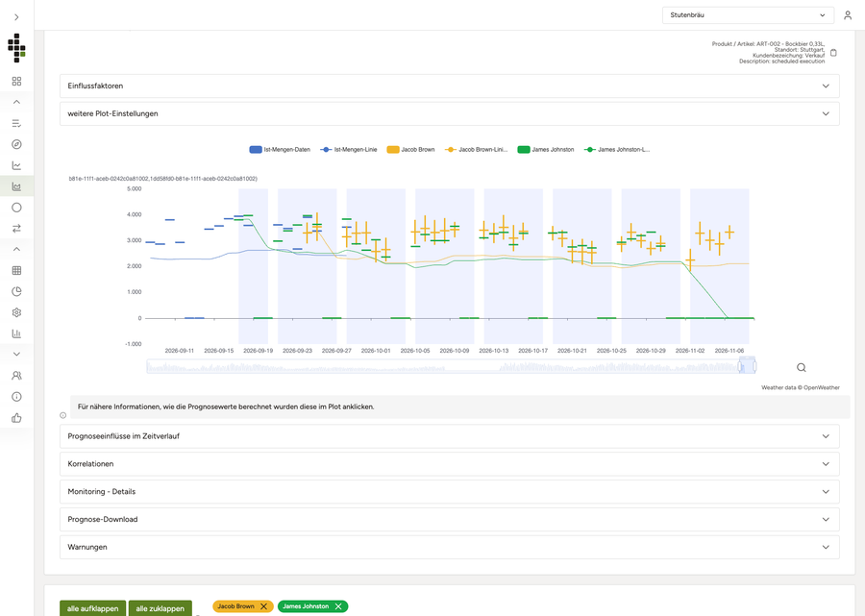Remove the Jacob Brown chip
The height and width of the screenshot is (616, 865).
263,606
